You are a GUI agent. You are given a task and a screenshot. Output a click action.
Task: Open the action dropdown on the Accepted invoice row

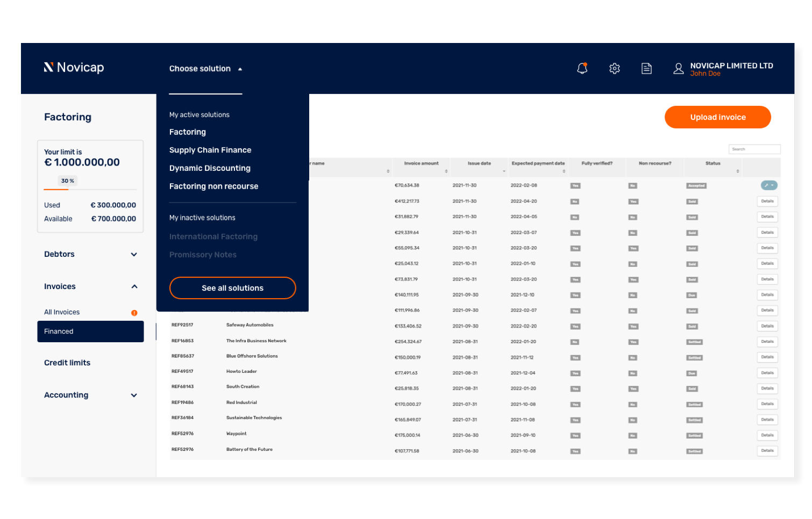click(769, 185)
